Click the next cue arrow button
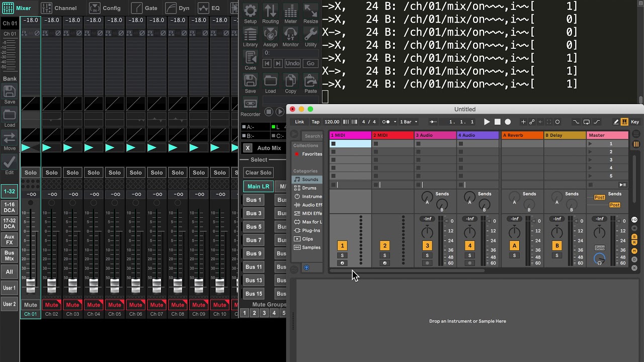Screen dimensions: 644x362 point(277,63)
